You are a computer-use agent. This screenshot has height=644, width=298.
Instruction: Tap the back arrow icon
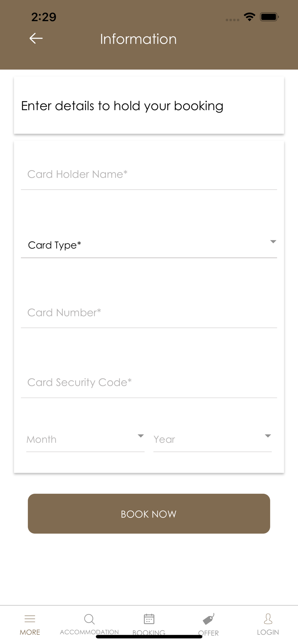(36, 38)
